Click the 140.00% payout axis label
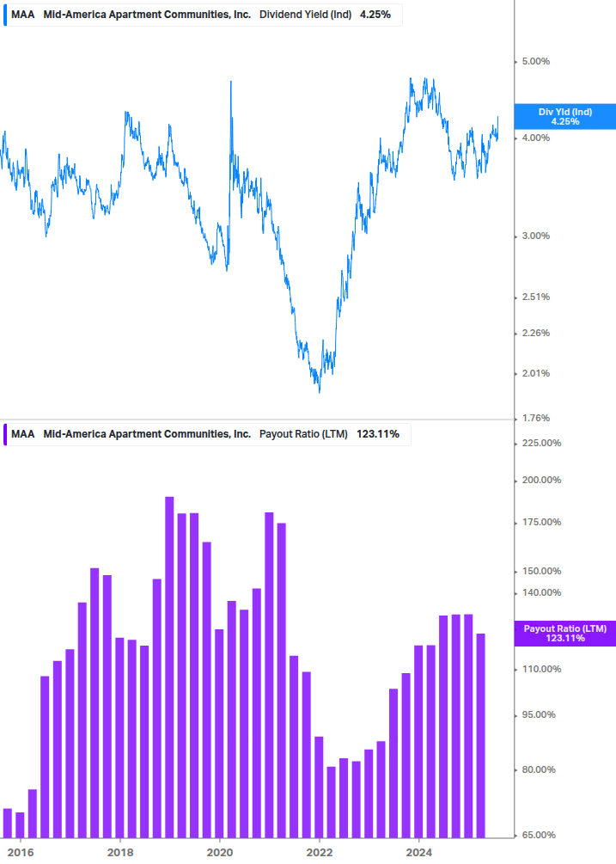 click(541, 593)
